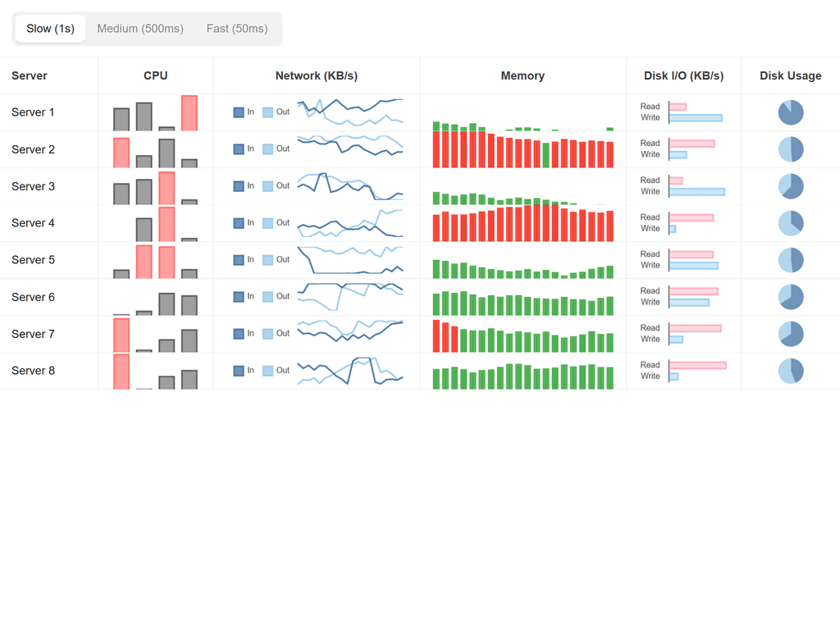Click the Server 5 row label
Viewport: 840px width, 630px height.
coord(33,260)
